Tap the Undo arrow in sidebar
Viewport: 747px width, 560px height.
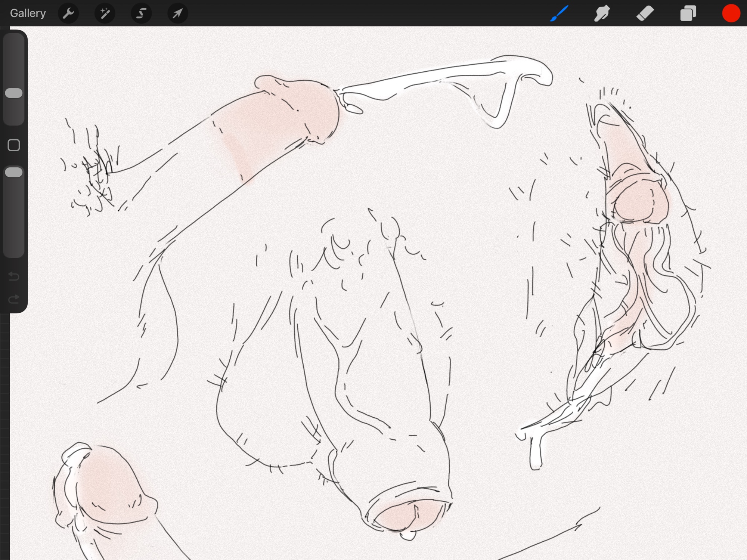[14, 276]
